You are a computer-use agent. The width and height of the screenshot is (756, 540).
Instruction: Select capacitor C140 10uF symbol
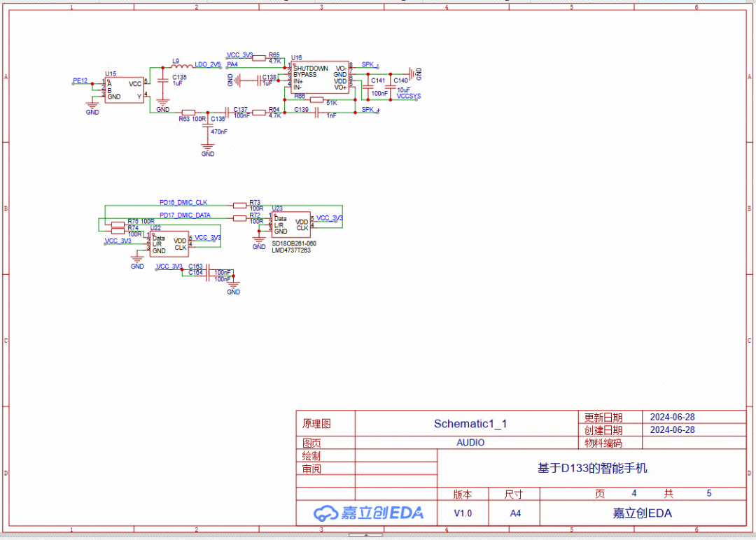pos(391,87)
